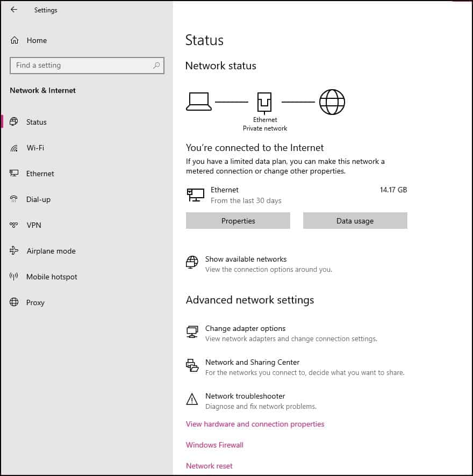Select the VPN icon in sidebar
Viewport: 473px width, 476px height.
(x=15, y=225)
